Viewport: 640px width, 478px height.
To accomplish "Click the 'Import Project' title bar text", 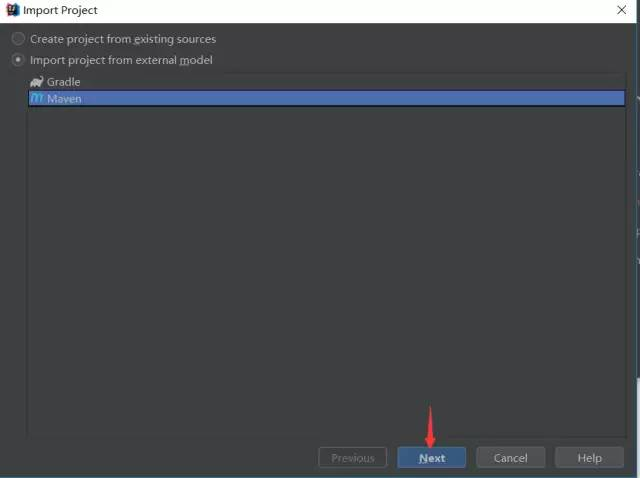I will 60,10.
